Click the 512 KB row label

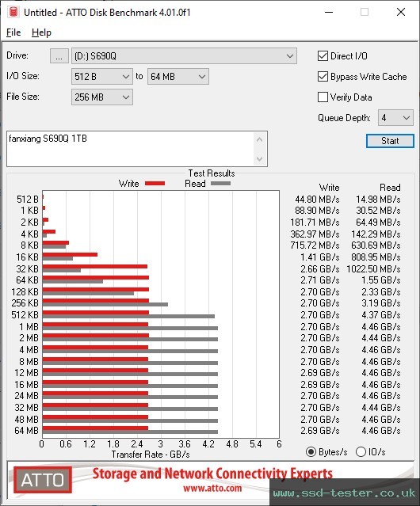[25, 315]
